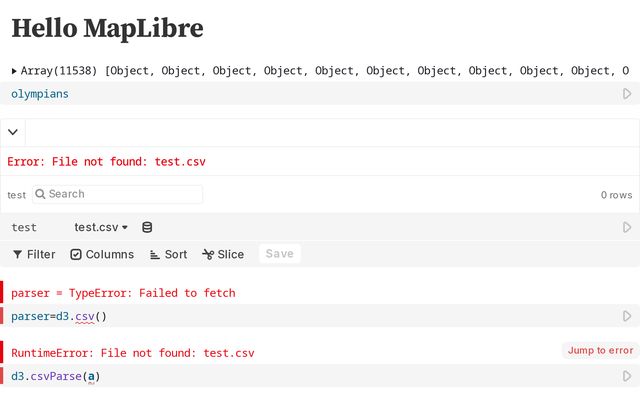This screenshot has height=400, width=640.
Task: Open the Columns selector
Action: coord(102,254)
